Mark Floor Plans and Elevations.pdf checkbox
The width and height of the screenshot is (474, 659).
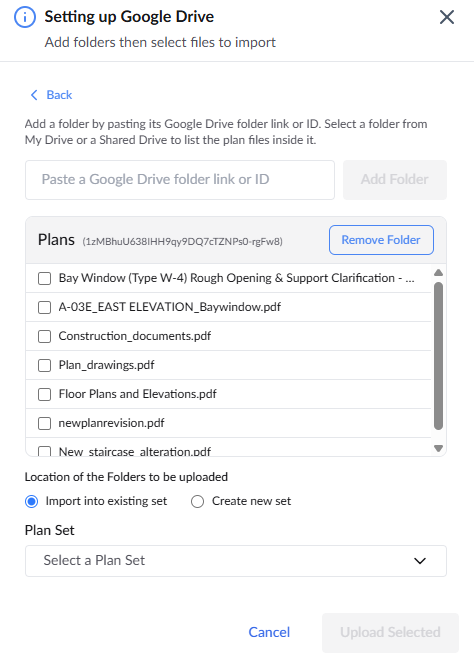pyautogui.click(x=45, y=394)
